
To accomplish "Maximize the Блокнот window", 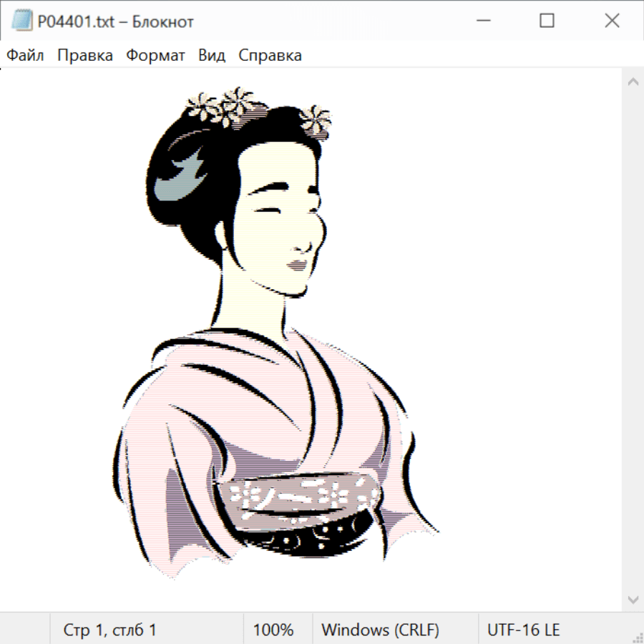I will 547,21.
